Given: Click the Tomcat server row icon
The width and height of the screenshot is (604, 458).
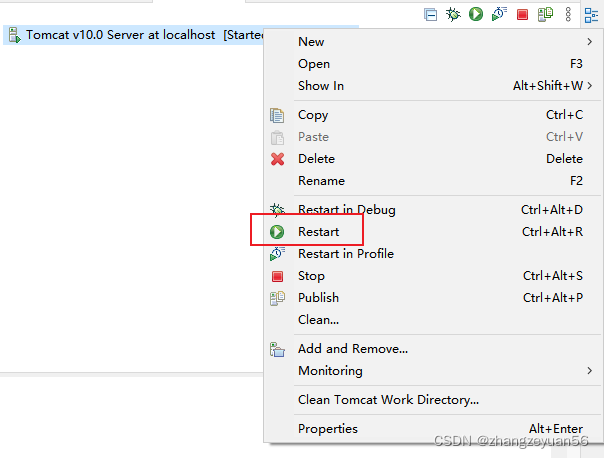Looking at the screenshot, I should [14, 35].
